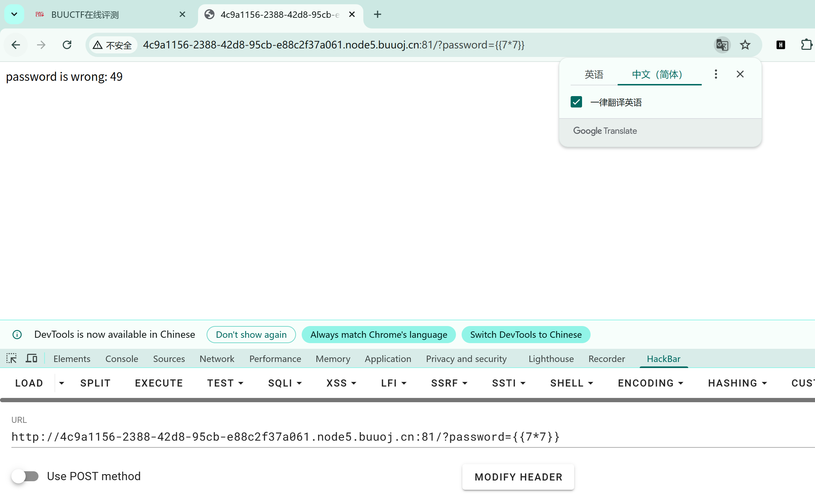Open the tab search chevron dropdown
The height and width of the screenshot is (504, 815).
click(14, 14)
